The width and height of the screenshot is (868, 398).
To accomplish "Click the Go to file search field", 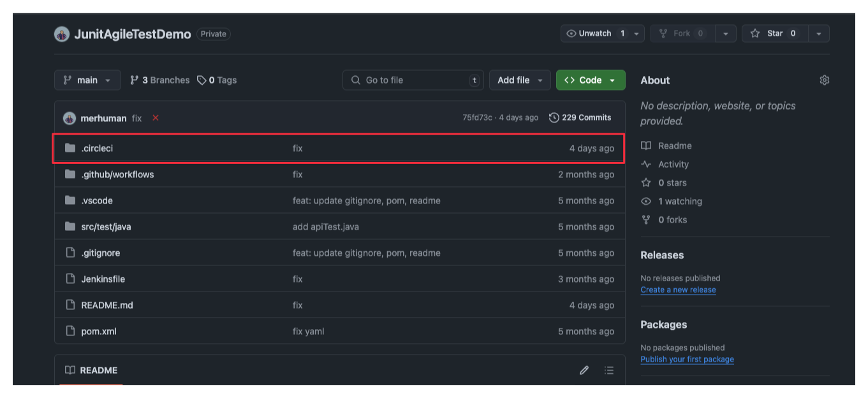I will coord(413,80).
